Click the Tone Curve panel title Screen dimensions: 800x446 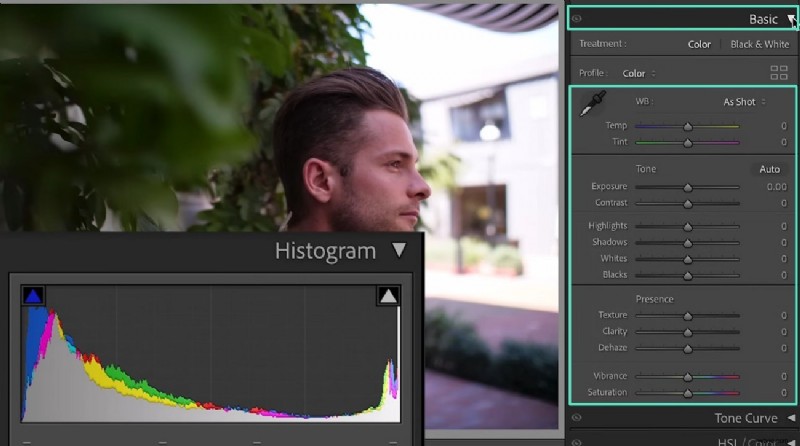pos(746,418)
